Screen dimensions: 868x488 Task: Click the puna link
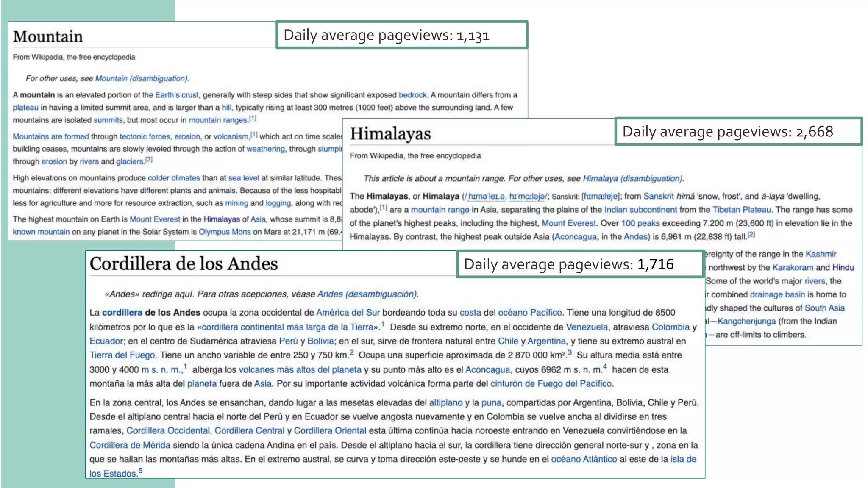click(x=491, y=402)
